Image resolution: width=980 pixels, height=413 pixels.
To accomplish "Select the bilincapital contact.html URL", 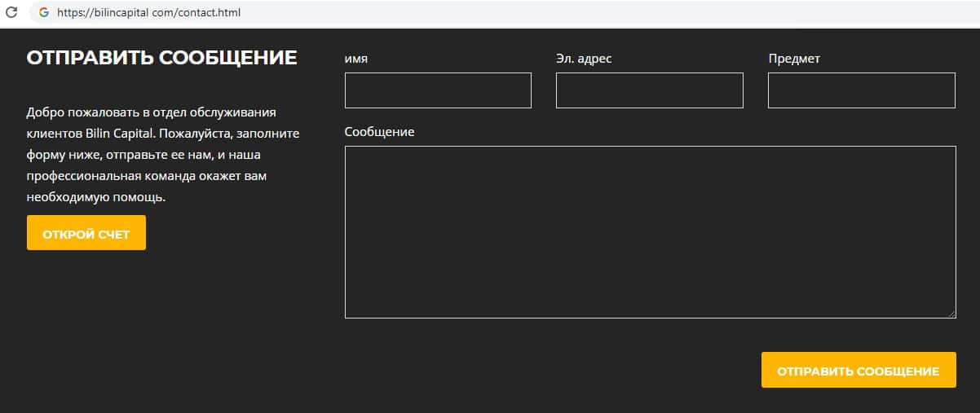I will click(148, 13).
